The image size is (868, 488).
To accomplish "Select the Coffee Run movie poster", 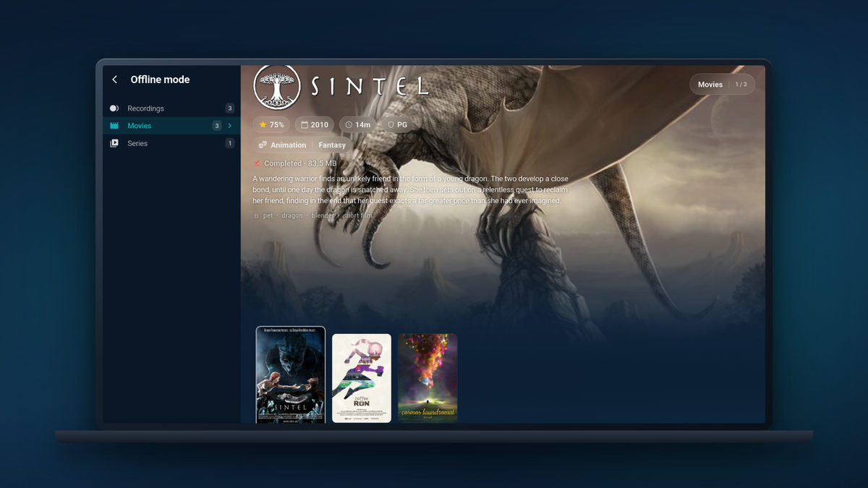I will tap(362, 378).
